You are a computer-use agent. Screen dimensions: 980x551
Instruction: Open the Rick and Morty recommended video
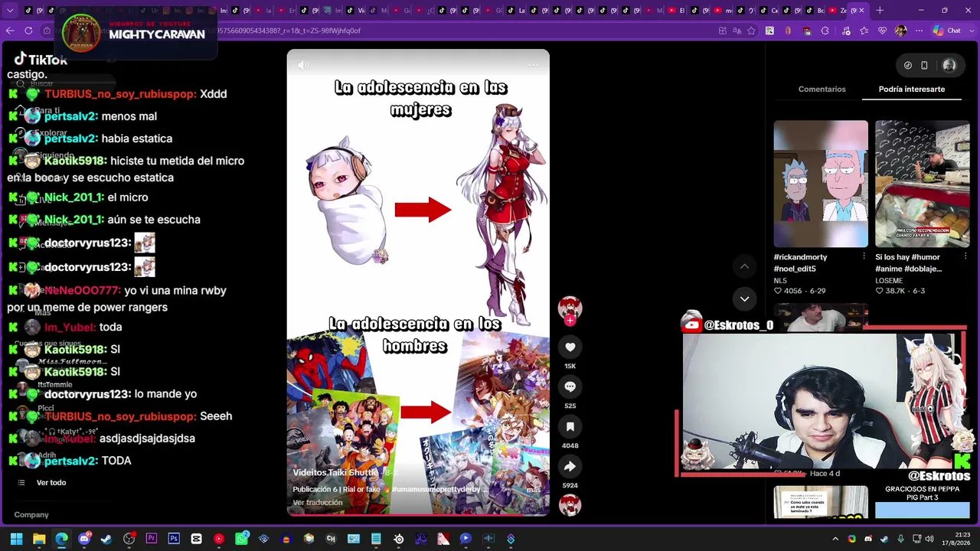[x=821, y=184]
